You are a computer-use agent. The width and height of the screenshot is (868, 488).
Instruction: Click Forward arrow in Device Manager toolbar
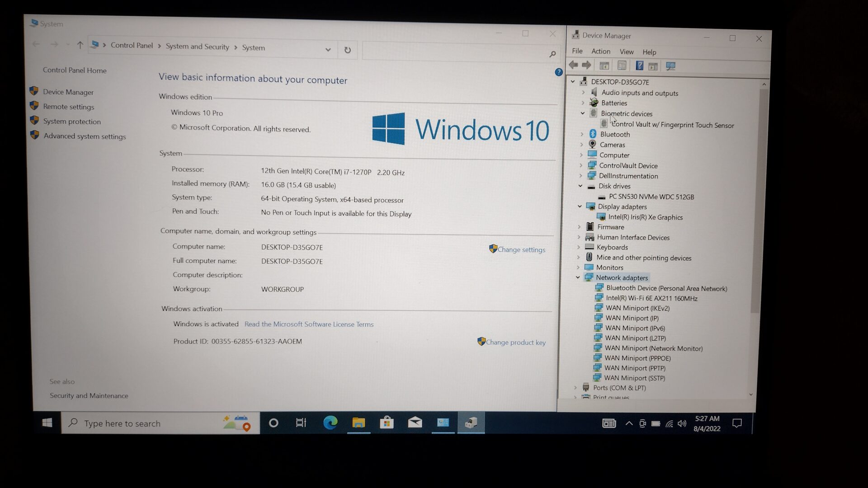(587, 65)
